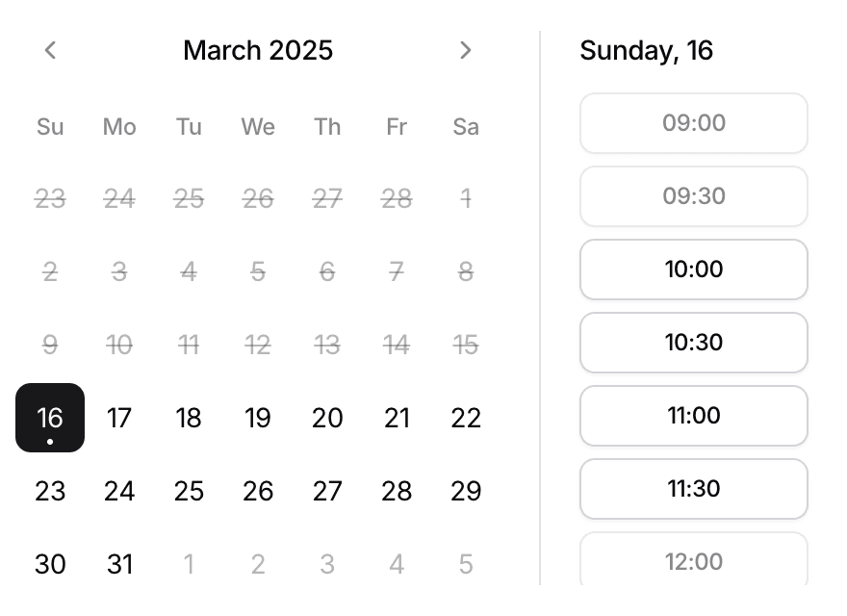Click the Sunday, 16 heading

tap(646, 50)
